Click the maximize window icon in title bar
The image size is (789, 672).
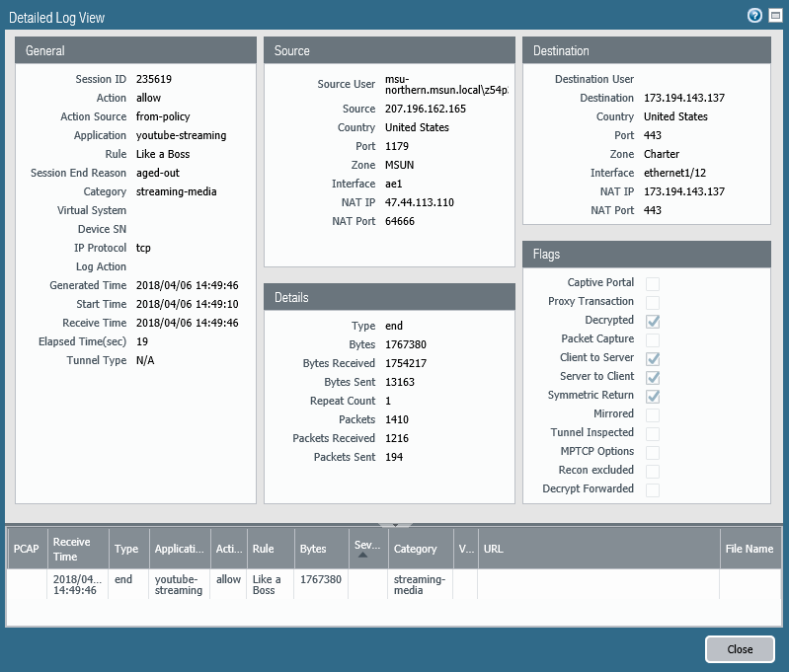pyautogui.click(x=773, y=16)
